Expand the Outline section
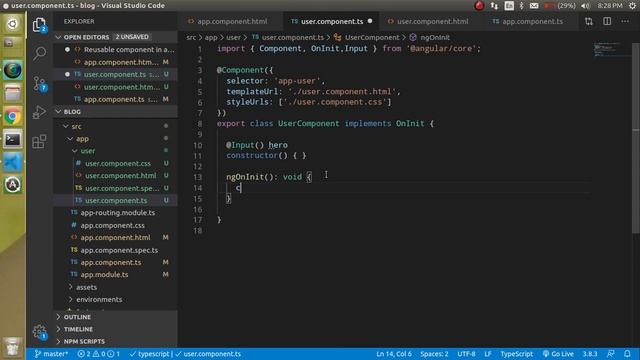The image size is (640, 360). pyautogui.click(x=116, y=317)
